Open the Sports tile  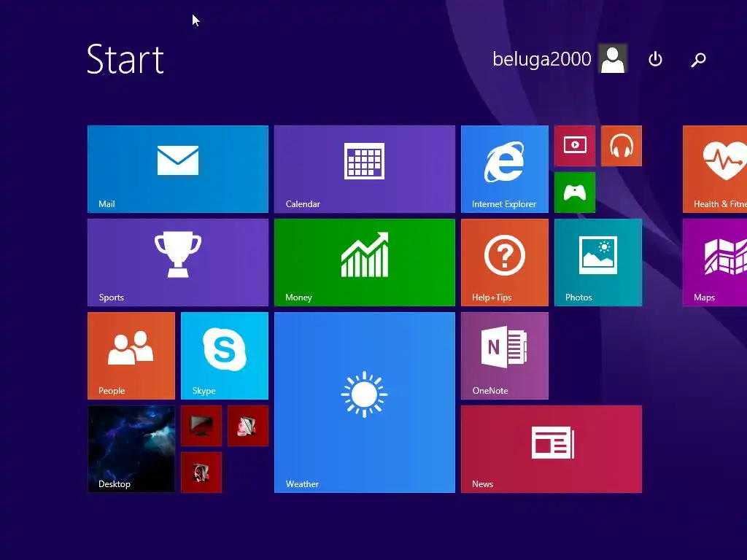(x=178, y=262)
